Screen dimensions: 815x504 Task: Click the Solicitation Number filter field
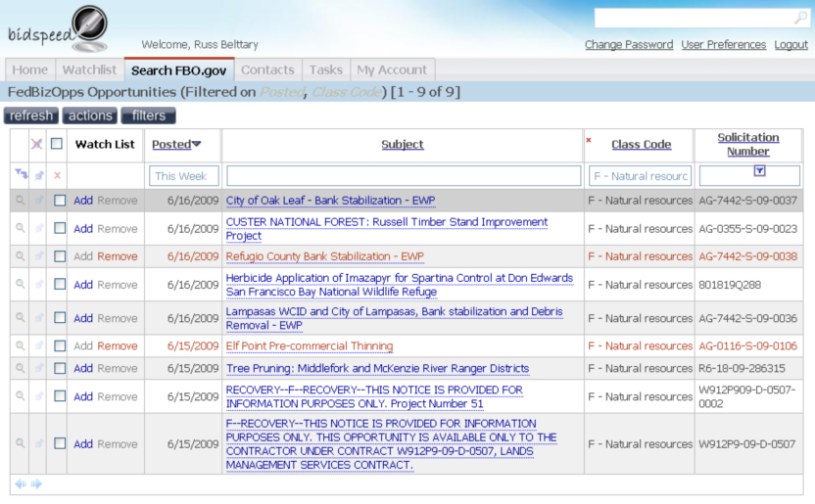[x=749, y=176]
